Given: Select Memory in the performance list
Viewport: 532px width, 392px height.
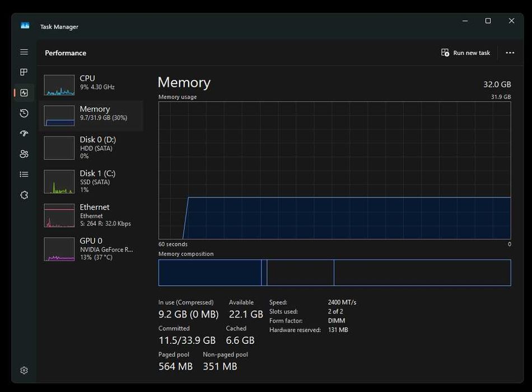Looking at the screenshot, I should click(x=90, y=115).
